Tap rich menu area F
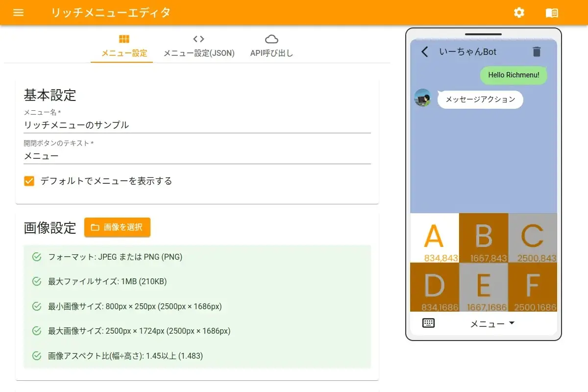 pyautogui.click(x=532, y=287)
